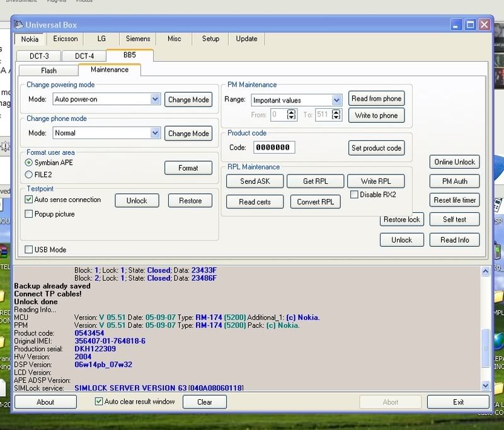Viewport: 504px width, 430px height.
Task: Open the Siemens tab
Action: pyautogui.click(x=138, y=39)
